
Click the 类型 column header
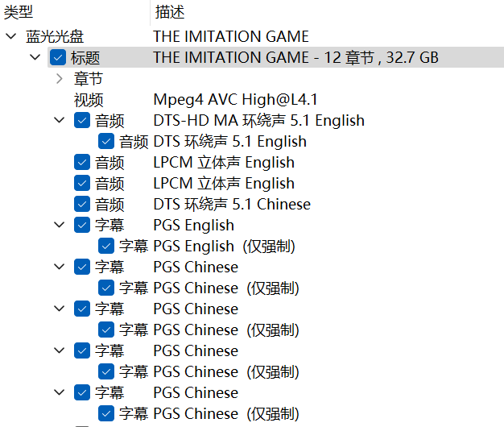coord(19,12)
